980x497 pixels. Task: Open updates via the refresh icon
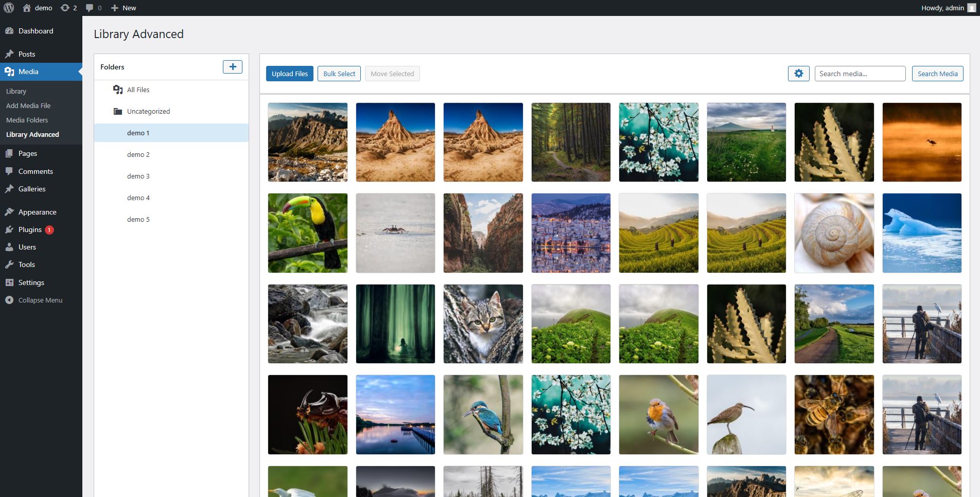pyautogui.click(x=65, y=8)
